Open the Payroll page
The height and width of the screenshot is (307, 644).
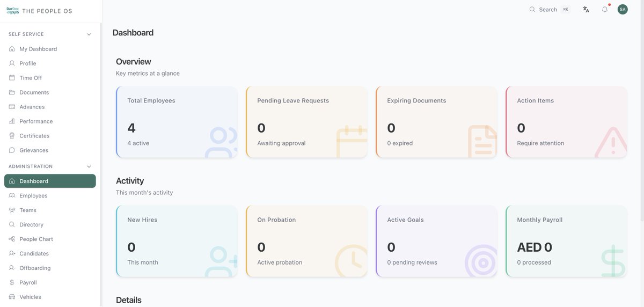pos(50,283)
